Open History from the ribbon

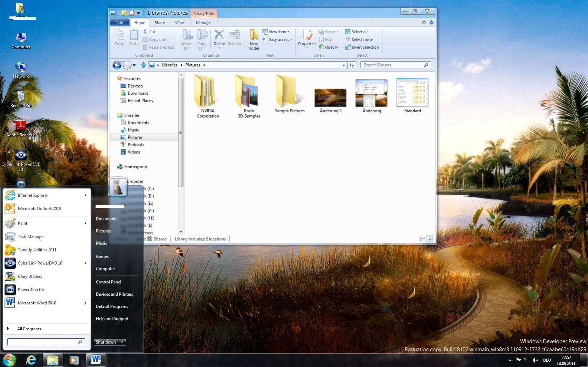(x=328, y=47)
